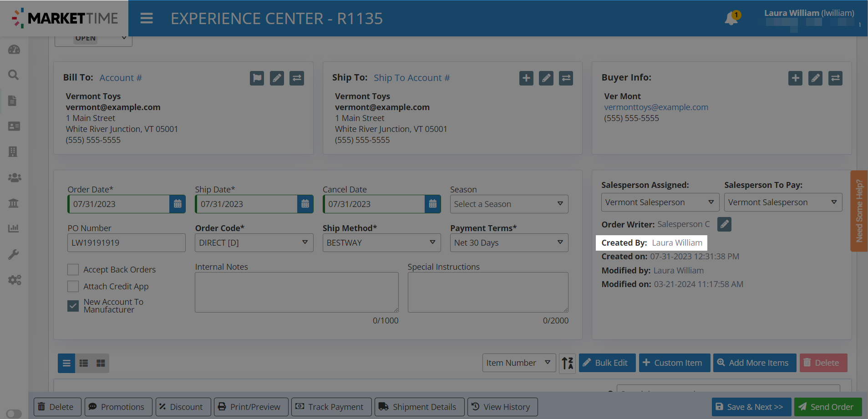Add a new Ship To address

pos(526,78)
